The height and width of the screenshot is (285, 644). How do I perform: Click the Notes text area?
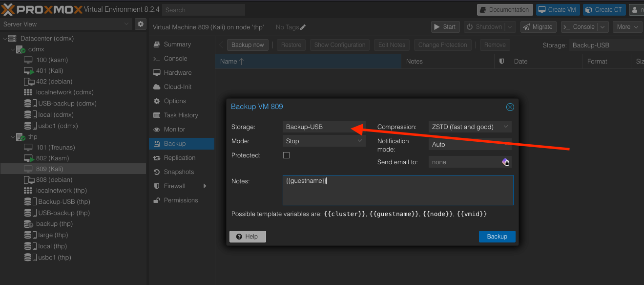point(397,190)
